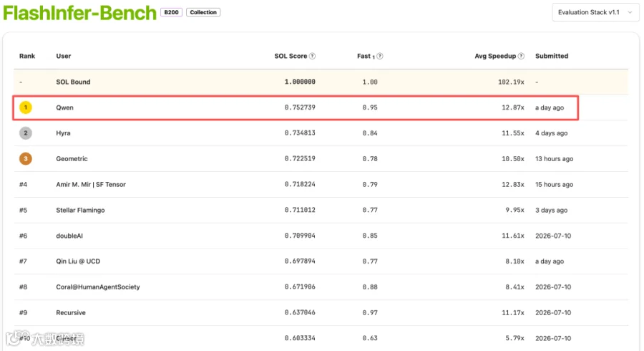
Task: Click avg speedup 102.19x
Action: pyautogui.click(x=511, y=82)
